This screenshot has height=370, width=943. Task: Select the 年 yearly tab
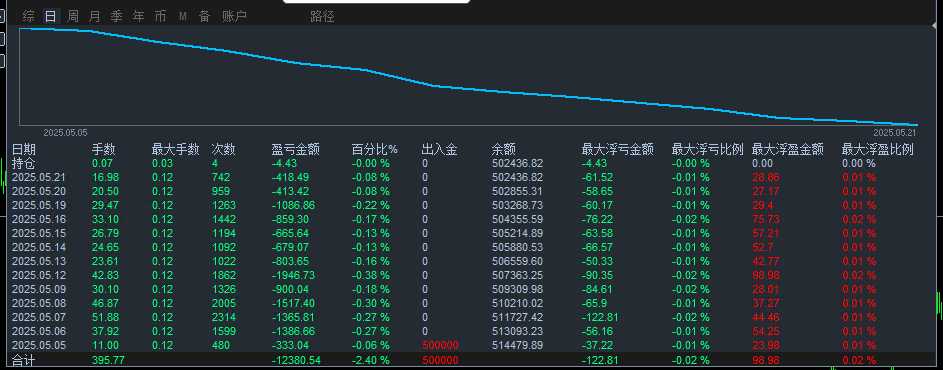(x=138, y=16)
